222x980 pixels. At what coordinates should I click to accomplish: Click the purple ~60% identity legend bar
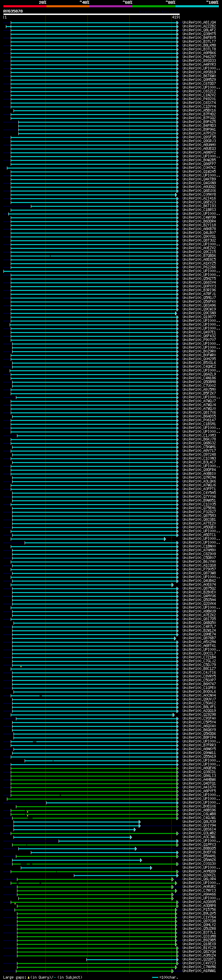coord(111,6)
